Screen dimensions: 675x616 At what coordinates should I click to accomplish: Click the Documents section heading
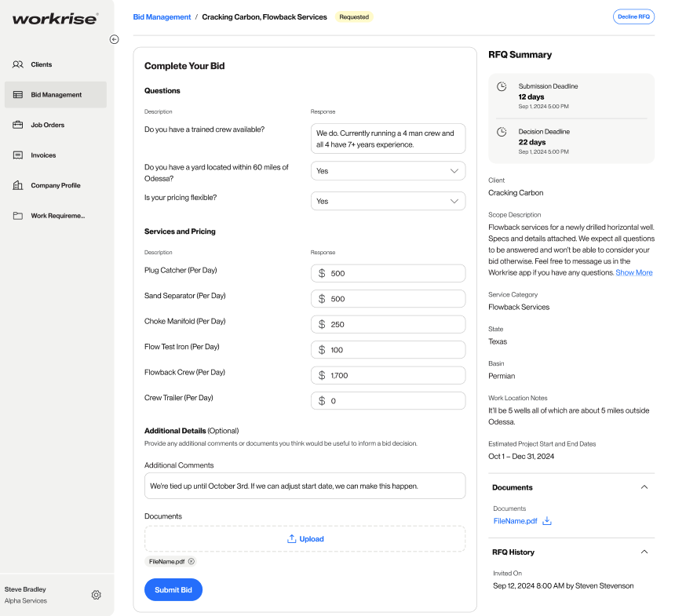coord(513,487)
